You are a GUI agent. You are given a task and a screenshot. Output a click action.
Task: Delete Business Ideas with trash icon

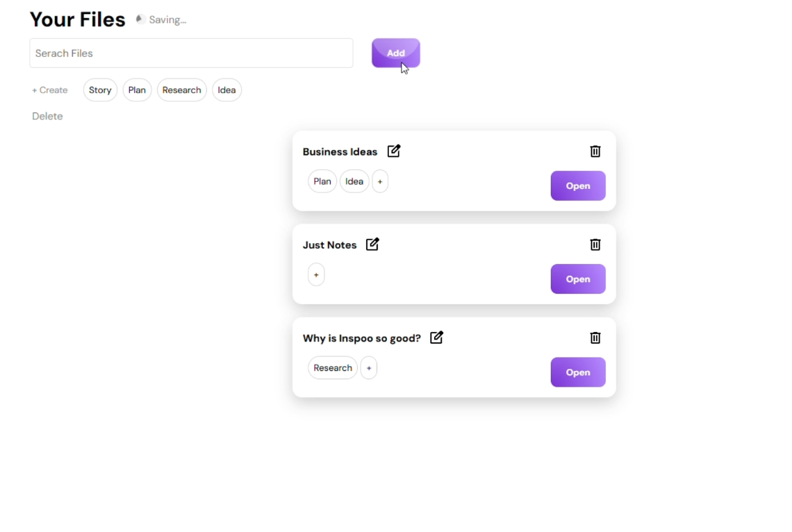[x=595, y=151]
